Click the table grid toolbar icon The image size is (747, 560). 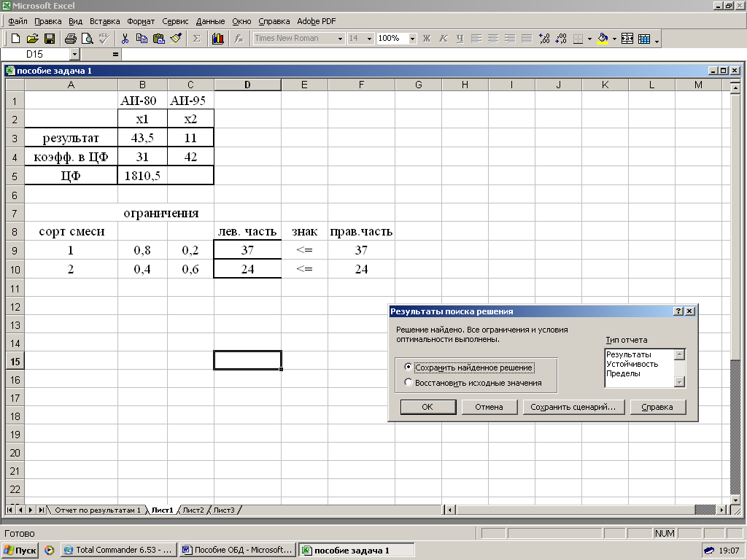(x=644, y=39)
